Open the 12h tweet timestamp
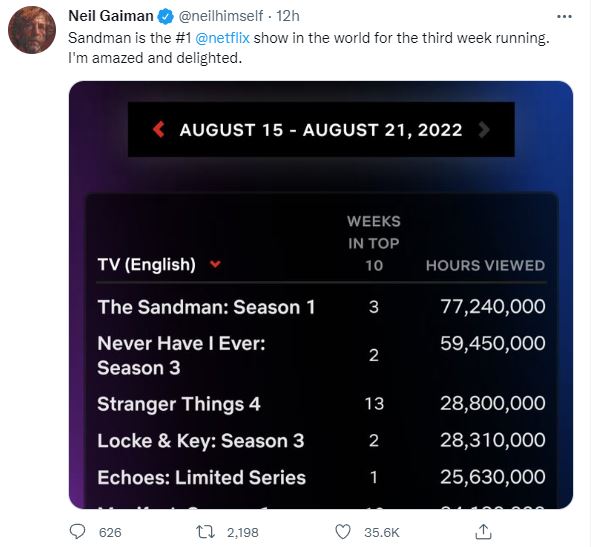 (288, 16)
